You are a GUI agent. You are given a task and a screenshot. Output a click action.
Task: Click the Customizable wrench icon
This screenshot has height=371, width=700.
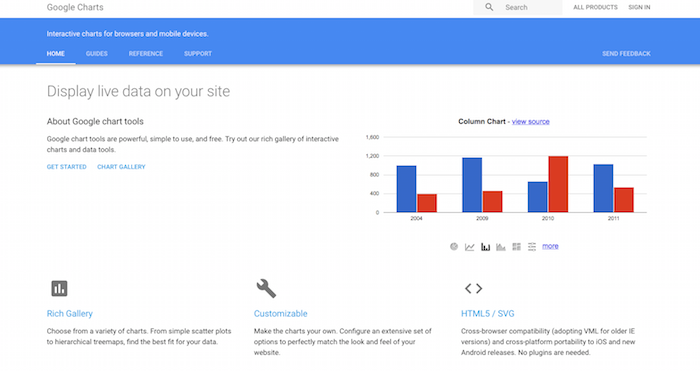point(266,288)
